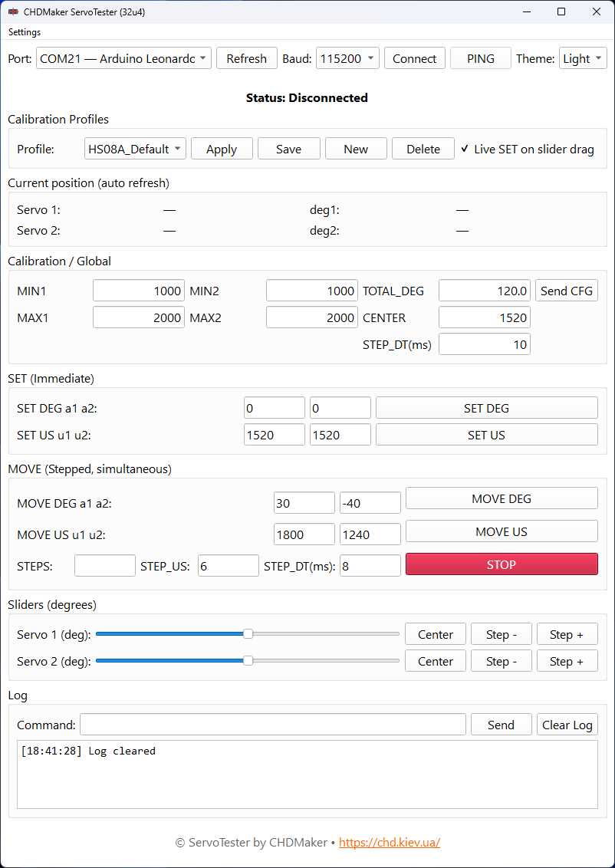This screenshot has height=868, width=615.
Task: Open the Theme dropdown
Action: 584,58
